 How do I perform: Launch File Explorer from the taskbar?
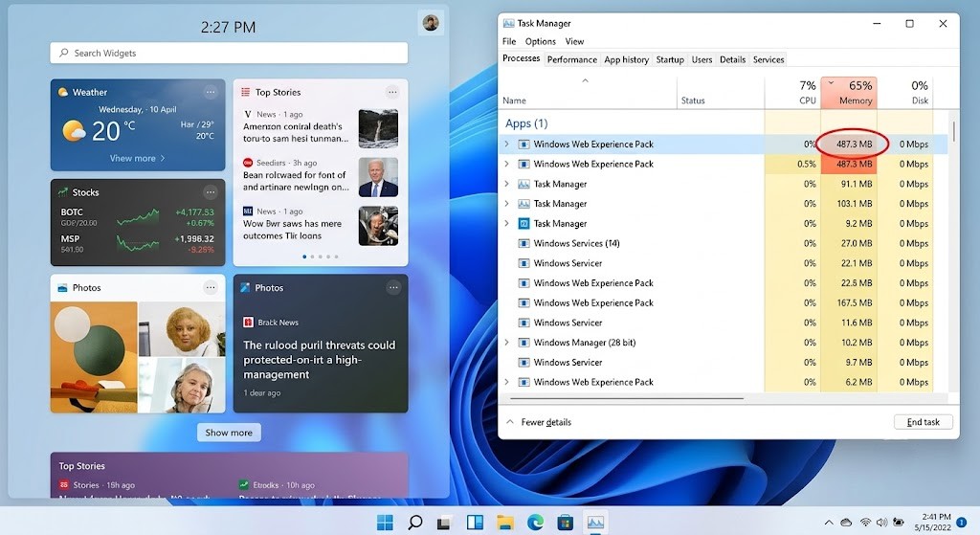point(505,522)
